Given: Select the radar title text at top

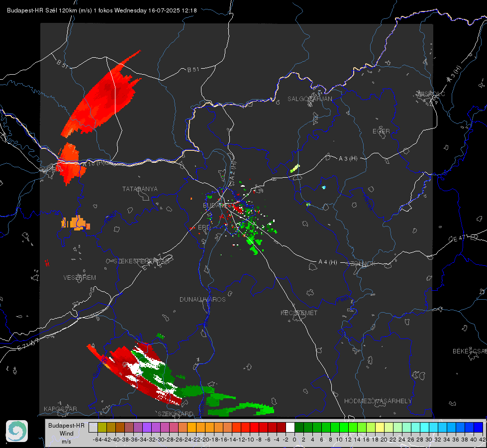Looking at the screenshot, I should pos(102,10).
